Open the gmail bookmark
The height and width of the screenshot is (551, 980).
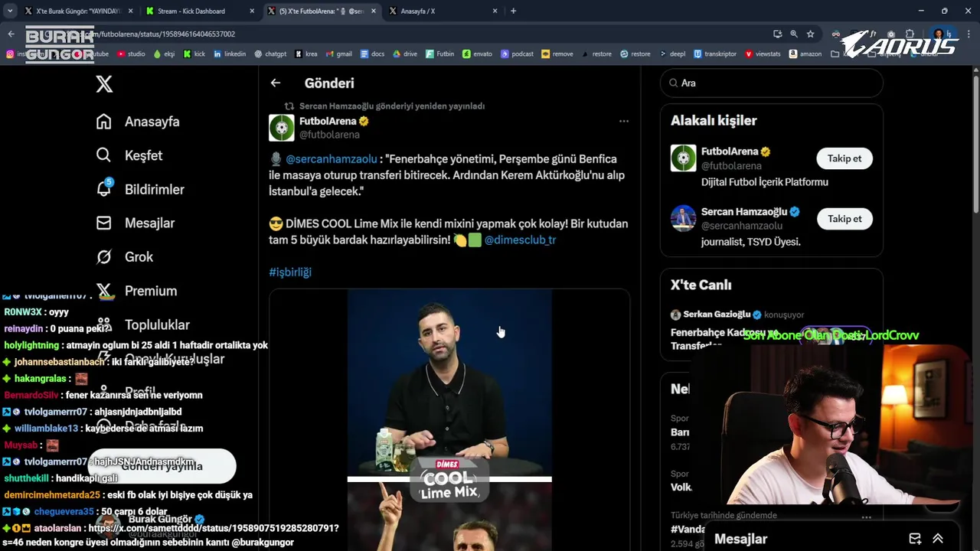point(339,54)
